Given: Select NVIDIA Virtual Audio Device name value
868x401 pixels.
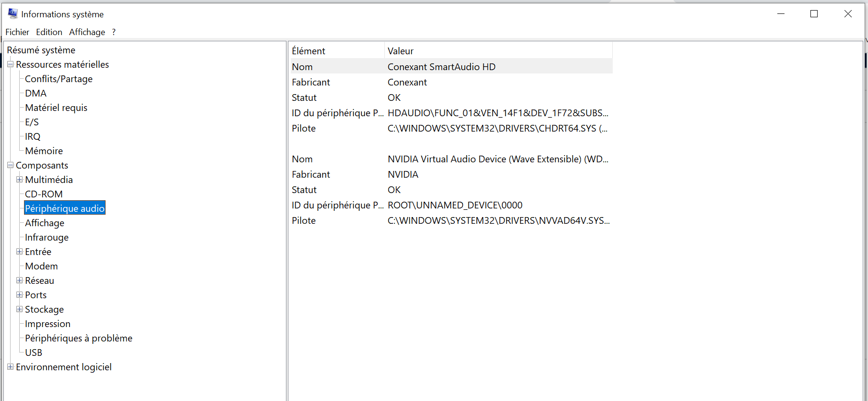Looking at the screenshot, I should click(498, 159).
